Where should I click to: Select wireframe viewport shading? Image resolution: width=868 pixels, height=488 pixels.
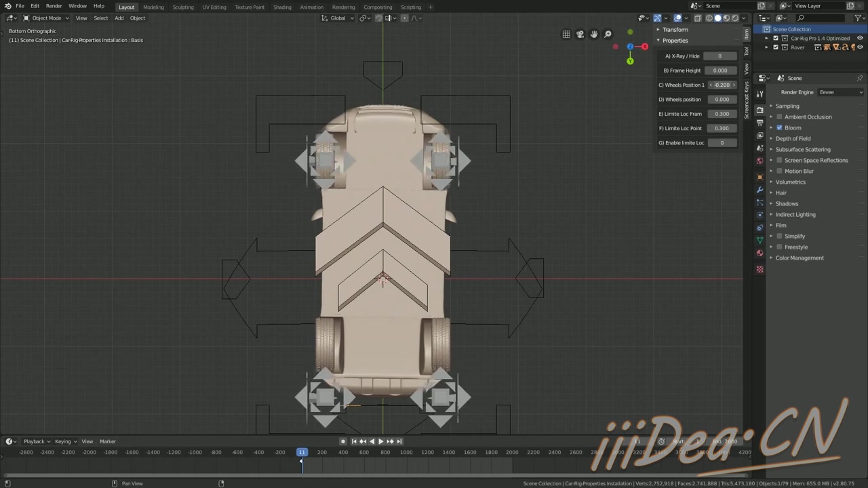pyautogui.click(x=709, y=18)
